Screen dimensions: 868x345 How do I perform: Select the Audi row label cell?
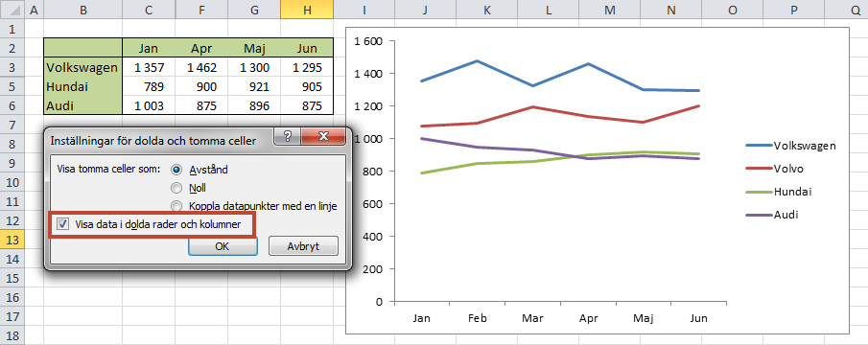[83, 105]
